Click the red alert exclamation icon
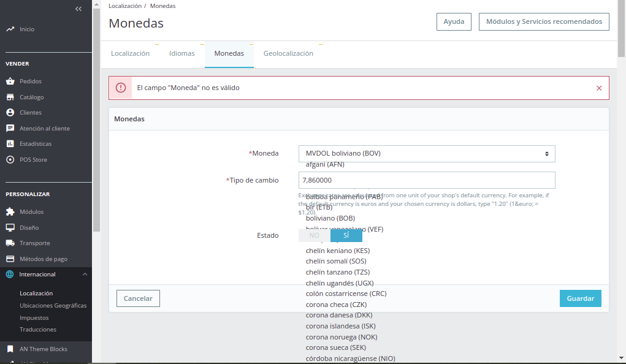Screen dimensions: 626x364 (121, 88)
